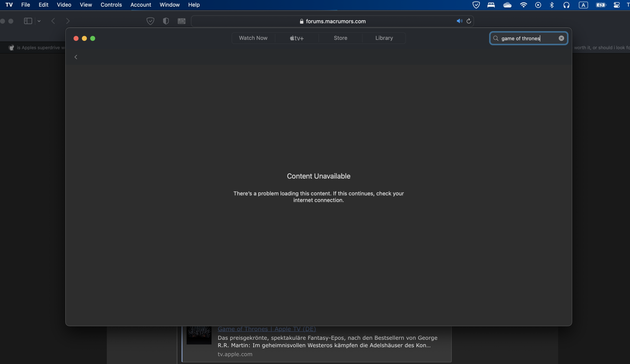Open the Account menu
Image resolution: width=630 pixels, height=364 pixels.
(140, 5)
